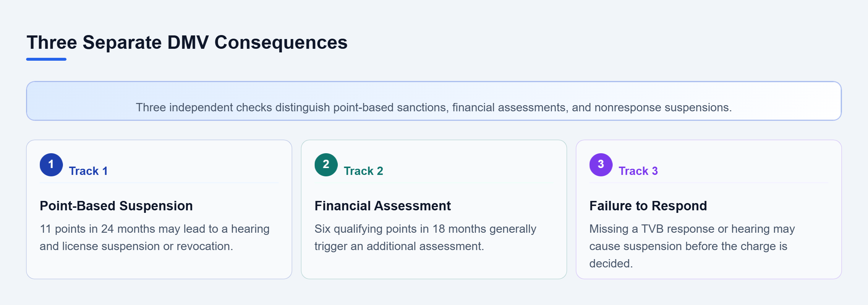Select the Track 2 label
The width and height of the screenshot is (868, 305).
point(363,171)
